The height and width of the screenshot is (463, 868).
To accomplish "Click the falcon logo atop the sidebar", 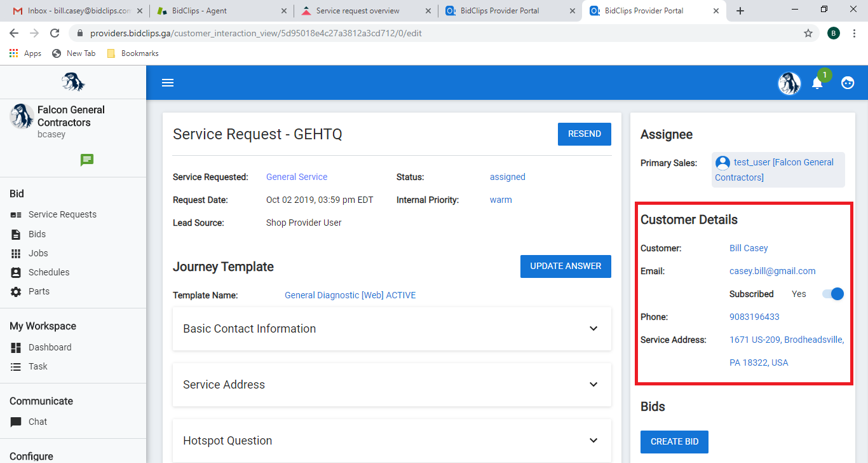I will point(73,82).
